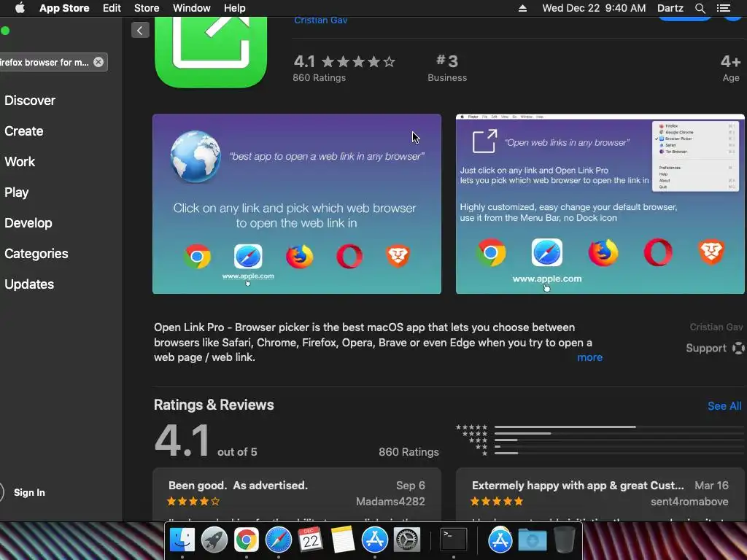
Task: Expand the description with more
Action: 589,357
